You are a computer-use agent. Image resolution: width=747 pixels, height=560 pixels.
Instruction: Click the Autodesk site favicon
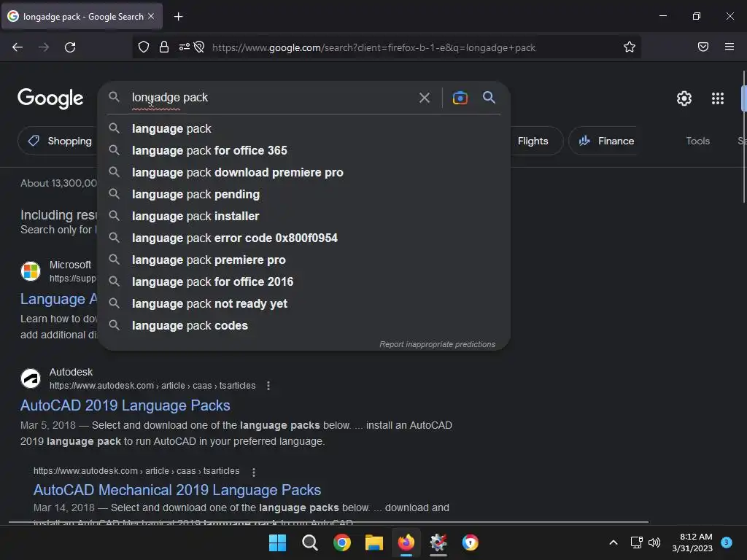(31, 378)
